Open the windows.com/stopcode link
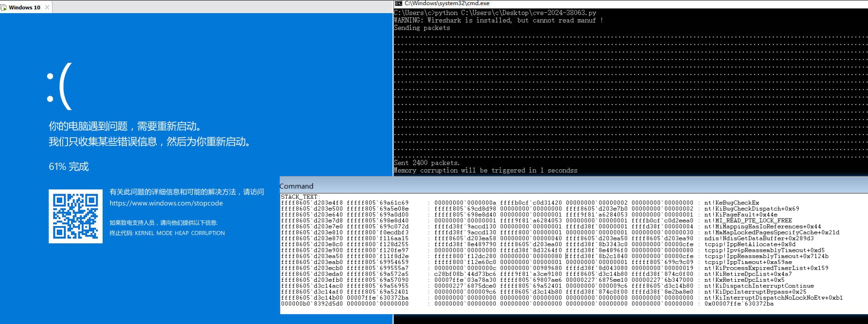Viewport: 868px width, 324px height. click(x=166, y=203)
